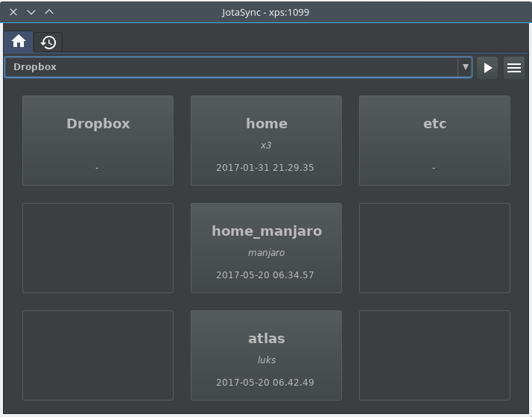Open the hamburger menu
This screenshot has width=532, height=417.
[514, 68]
